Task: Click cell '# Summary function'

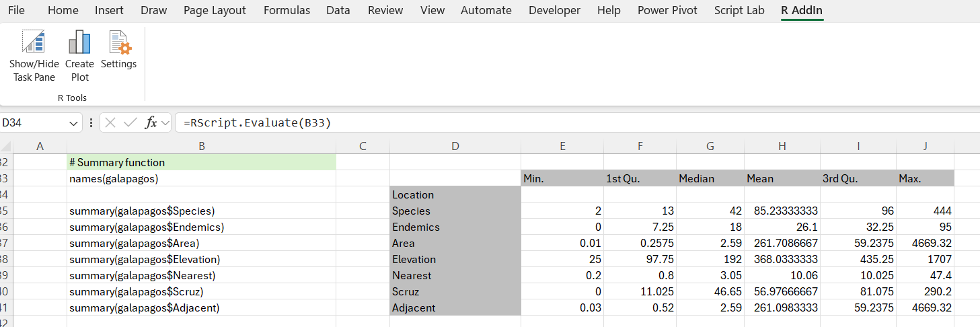Action: [x=202, y=162]
